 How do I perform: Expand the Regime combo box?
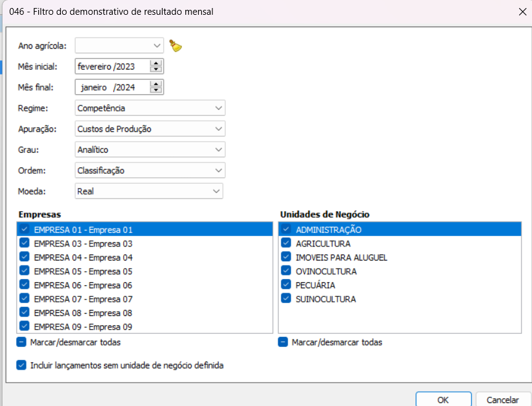tap(219, 108)
